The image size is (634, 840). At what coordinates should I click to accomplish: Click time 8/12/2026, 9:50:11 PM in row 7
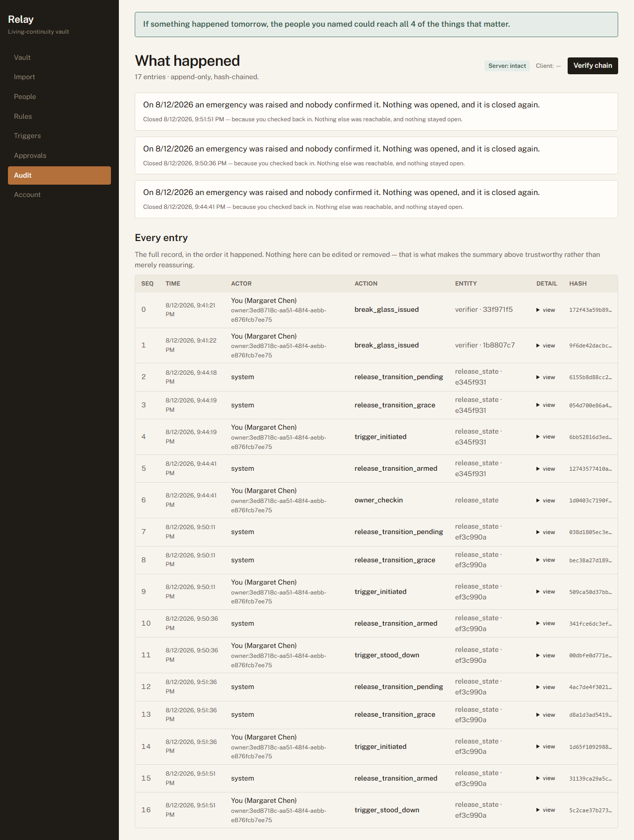click(190, 532)
